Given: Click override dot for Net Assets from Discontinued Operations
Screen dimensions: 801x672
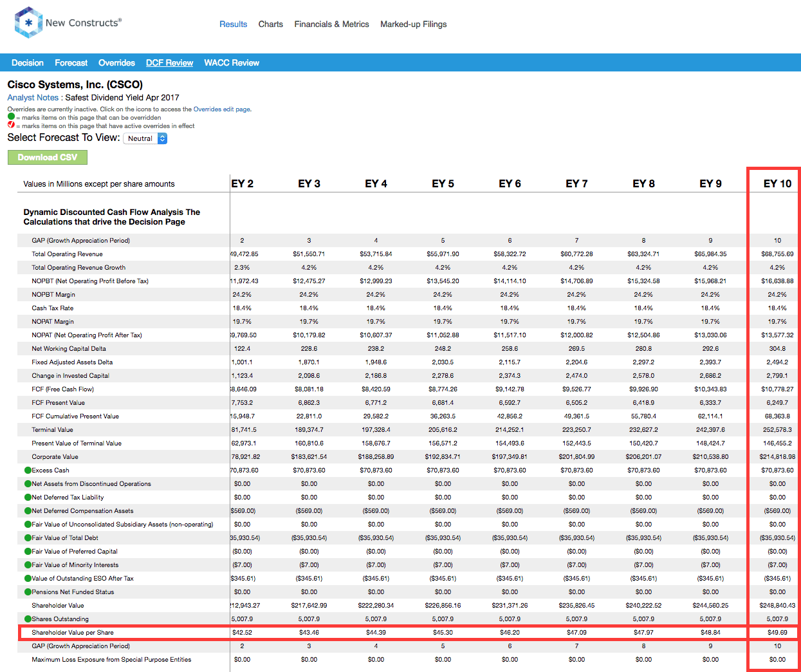Looking at the screenshot, I should 28,484.
